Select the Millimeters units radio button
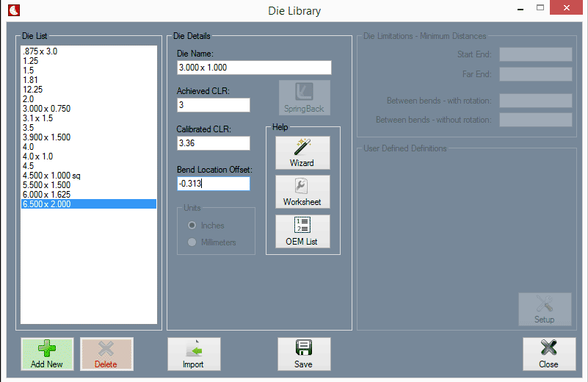The width and height of the screenshot is (588, 382). [x=192, y=242]
